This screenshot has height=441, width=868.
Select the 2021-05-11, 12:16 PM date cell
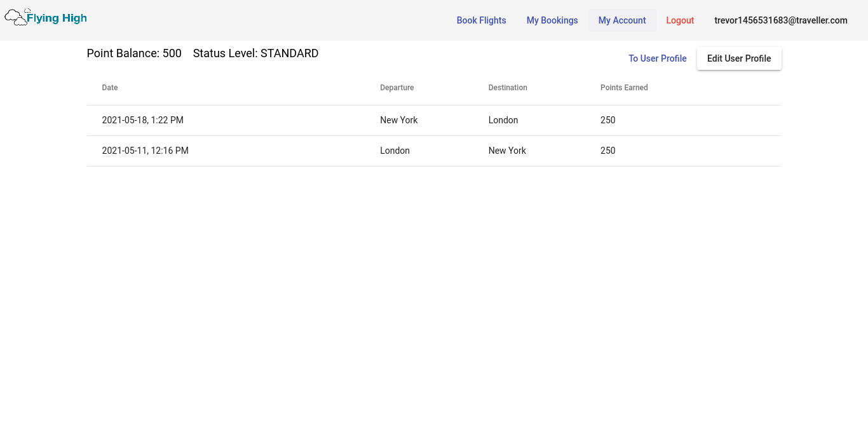(x=145, y=151)
